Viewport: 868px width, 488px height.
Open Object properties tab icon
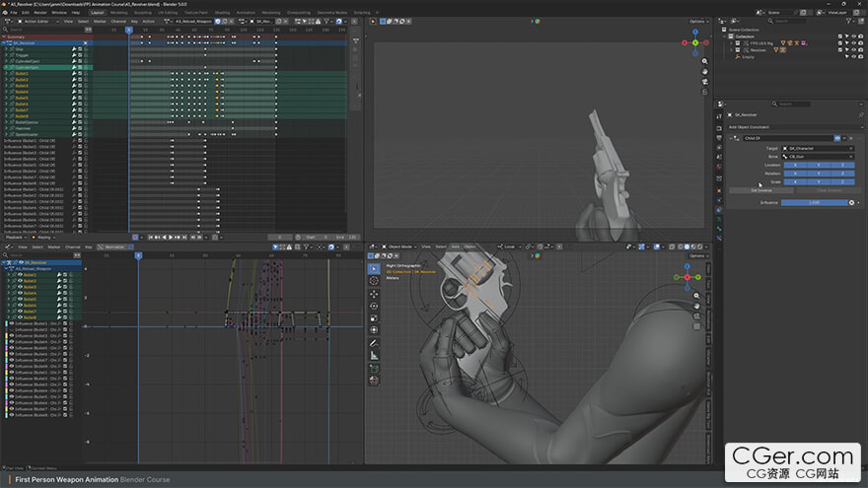(719, 191)
